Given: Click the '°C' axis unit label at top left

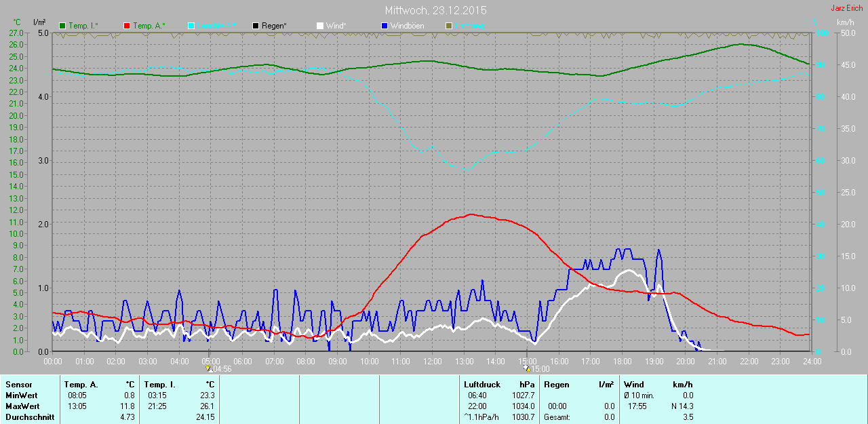Looking at the screenshot, I should 17,22.
